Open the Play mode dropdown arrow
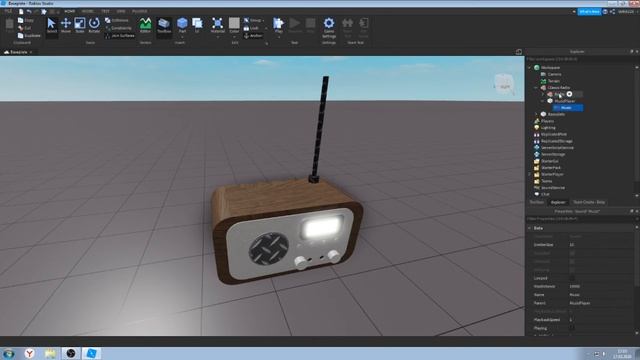Viewport: 640px width, 360px height. pyautogui.click(x=278, y=37)
